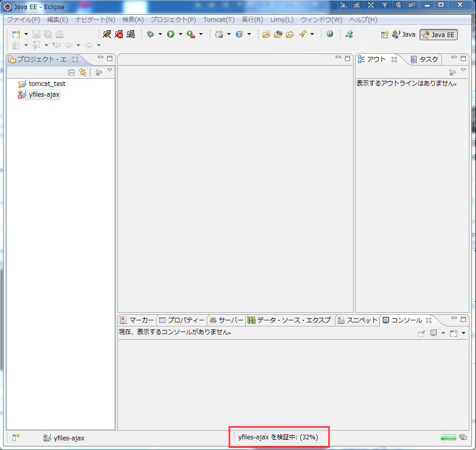Open the Tomcat(T) menu
The image size is (476, 450).
click(218, 20)
